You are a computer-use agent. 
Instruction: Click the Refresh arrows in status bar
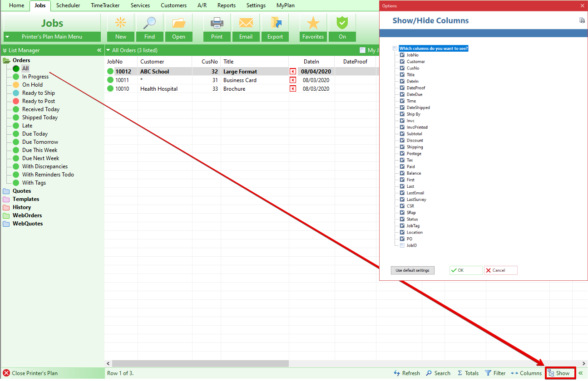coord(397,373)
